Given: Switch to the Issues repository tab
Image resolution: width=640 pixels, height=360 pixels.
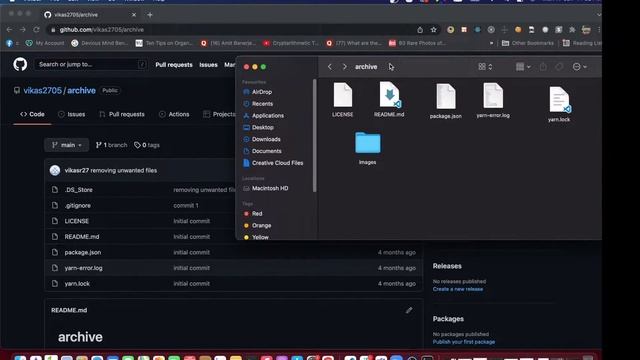Looking at the screenshot, I should (x=72, y=114).
